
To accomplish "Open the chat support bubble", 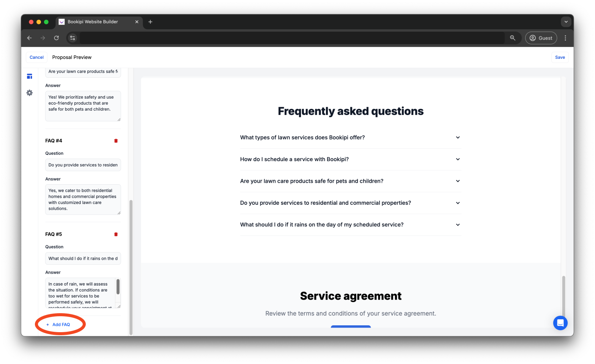I will click(x=560, y=323).
